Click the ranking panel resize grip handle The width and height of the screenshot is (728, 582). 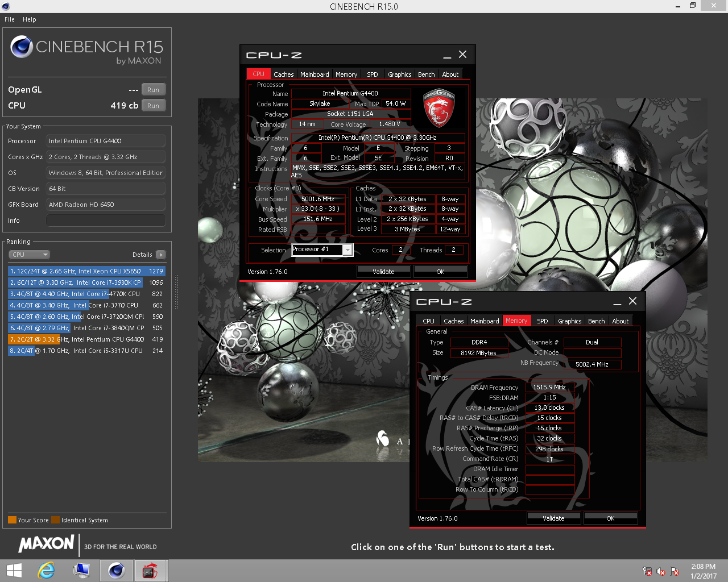click(176, 293)
